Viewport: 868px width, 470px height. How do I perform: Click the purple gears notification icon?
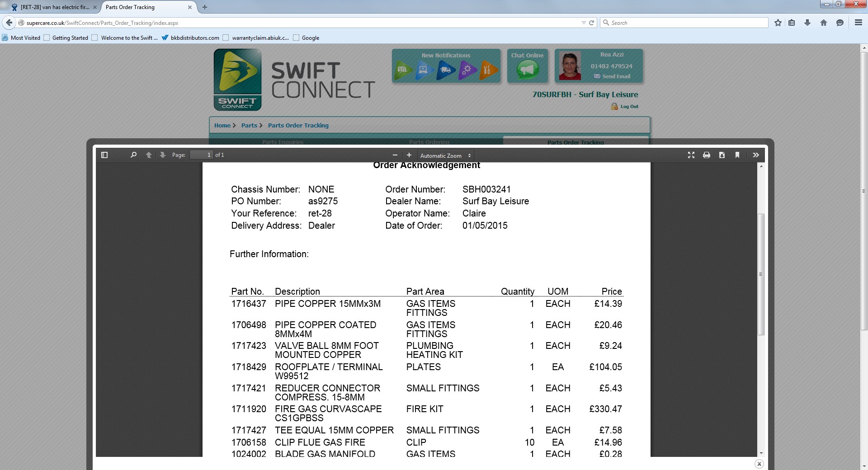pyautogui.click(x=467, y=70)
